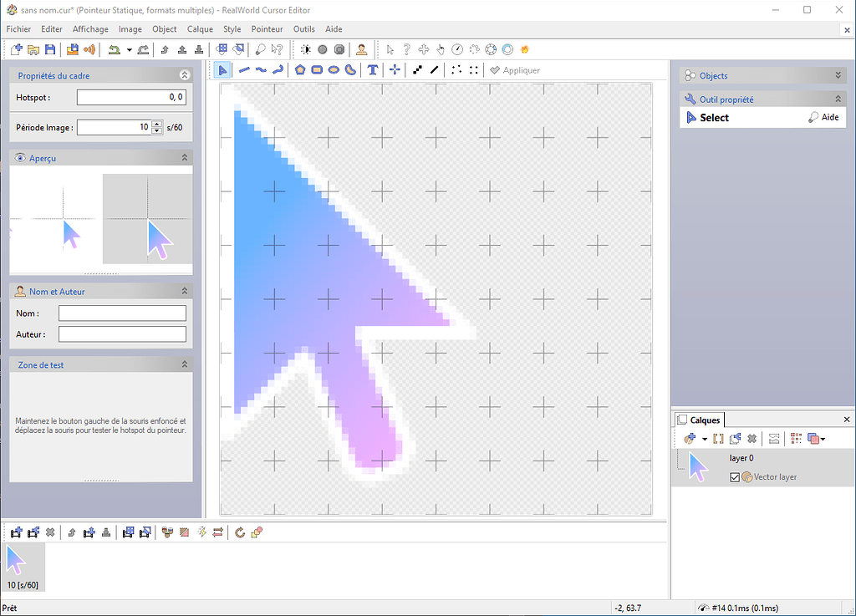This screenshot has height=616, width=856.
Task: Open the Calque menu
Action: pos(200,28)
